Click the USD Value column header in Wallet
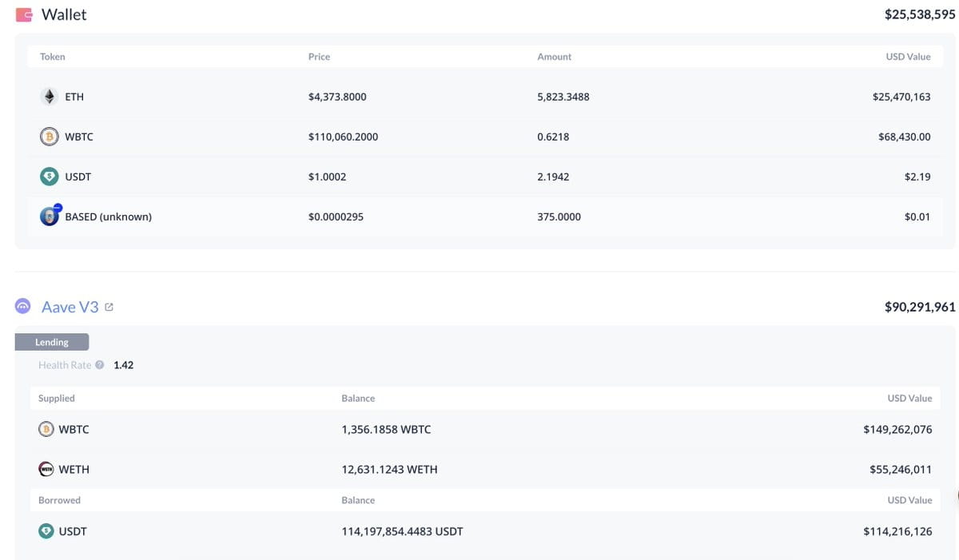959x560 pixels. point(908,57)
